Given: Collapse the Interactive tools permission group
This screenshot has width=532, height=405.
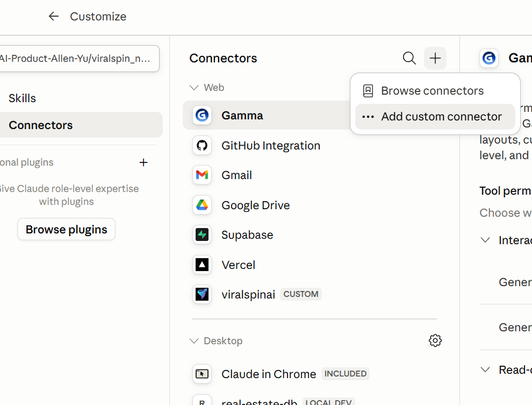Looking at the screenshot, I should click(486, 240).
